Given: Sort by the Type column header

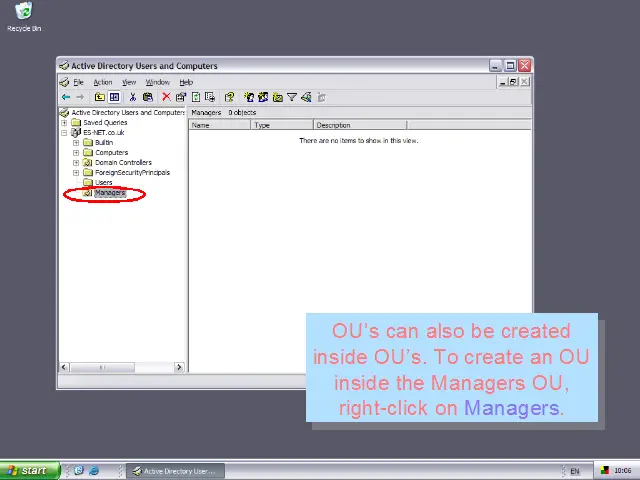Looking at the screenshot, I should click(x=282, y=125).
